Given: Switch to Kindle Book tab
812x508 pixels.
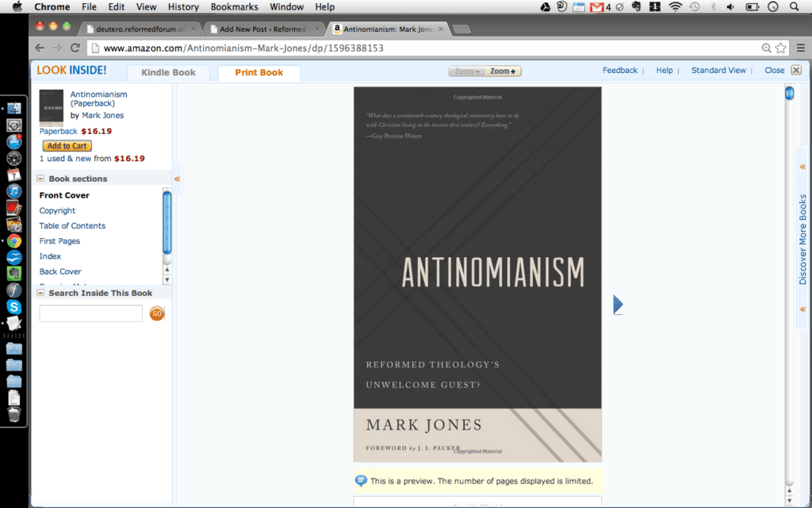Looking at the screenshot, I should [x=168, y=72].
